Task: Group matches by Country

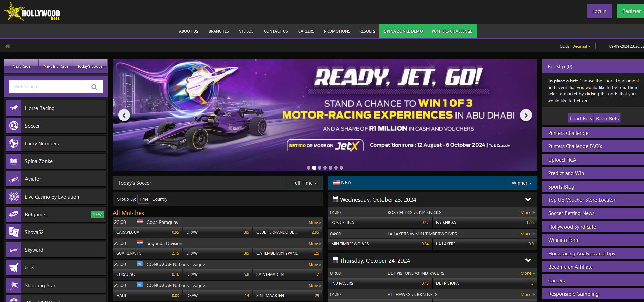Action: click(x=160, y=199)
